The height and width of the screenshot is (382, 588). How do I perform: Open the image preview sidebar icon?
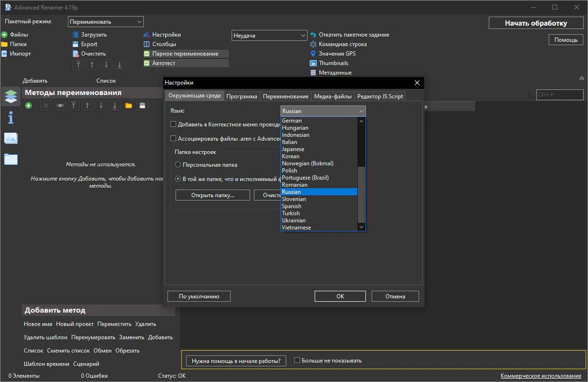[10, 138]
